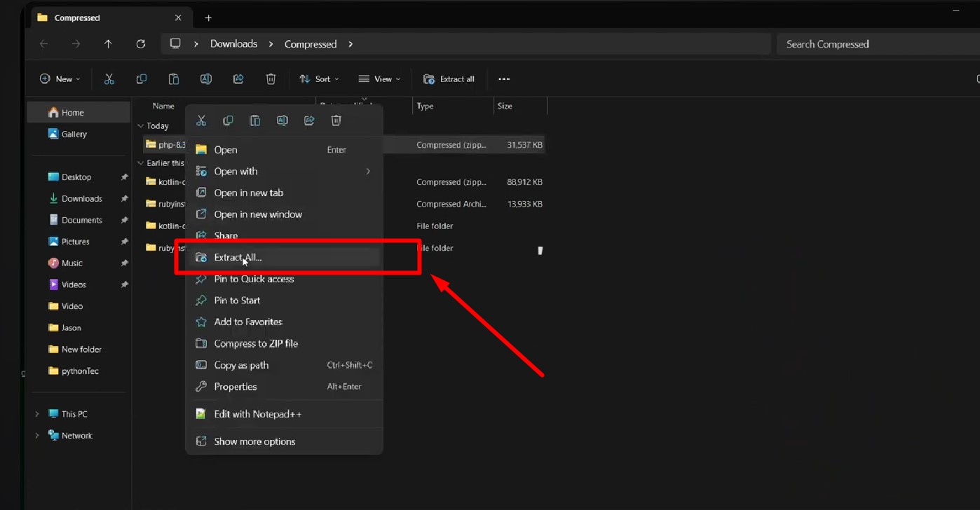Image resolution: width=980 pixels, height=510 pixels.
Task: Click the Cut icon in the toolbar
Action: pyautogui.click(x=109, y=79)
